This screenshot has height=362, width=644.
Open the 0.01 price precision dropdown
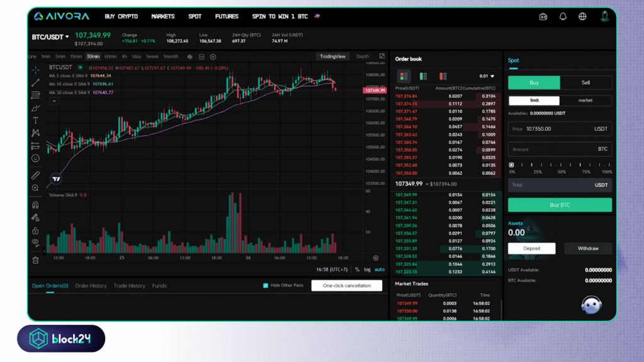coord(487,76)
